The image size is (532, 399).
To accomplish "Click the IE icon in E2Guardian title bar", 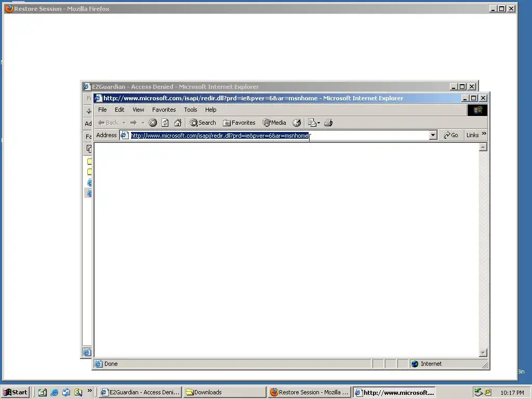I will point(87,87).
